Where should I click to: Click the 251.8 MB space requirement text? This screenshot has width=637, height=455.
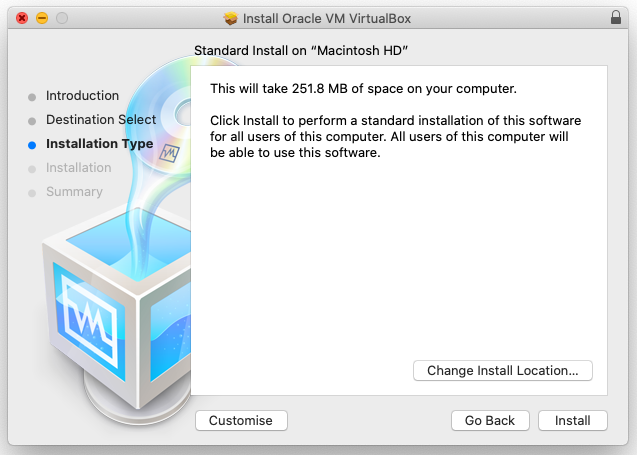point(362,90)
